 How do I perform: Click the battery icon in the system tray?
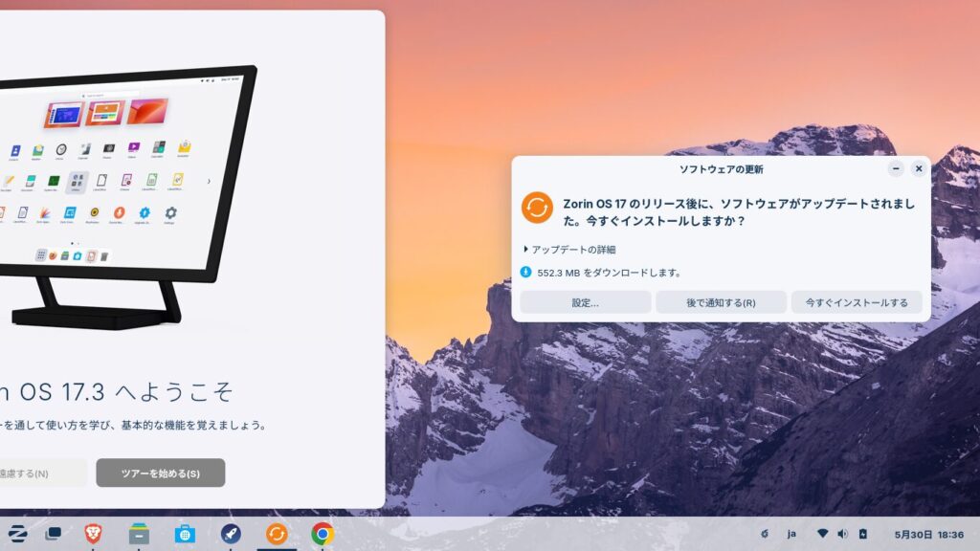coord(862,534)
